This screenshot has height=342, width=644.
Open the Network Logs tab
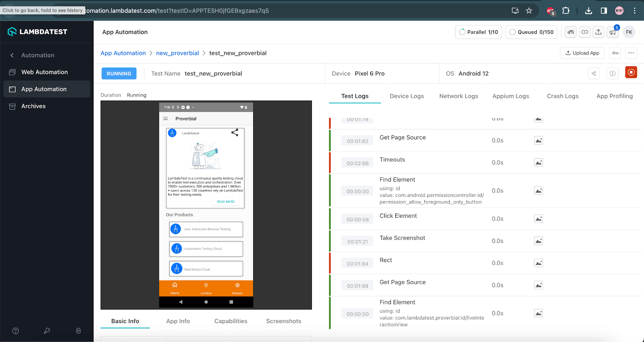459,96
